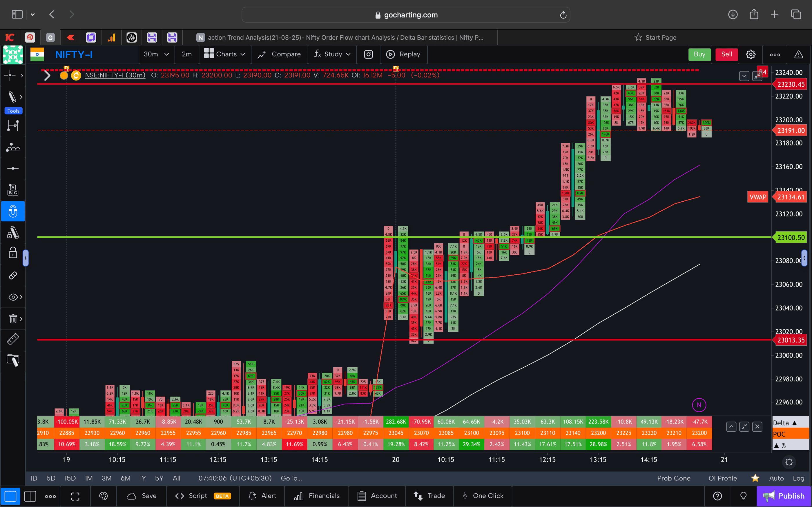The height and width of the screenshot is (507, 812).
Task: Expand the Charts dropdown menu
Action: 225,54
